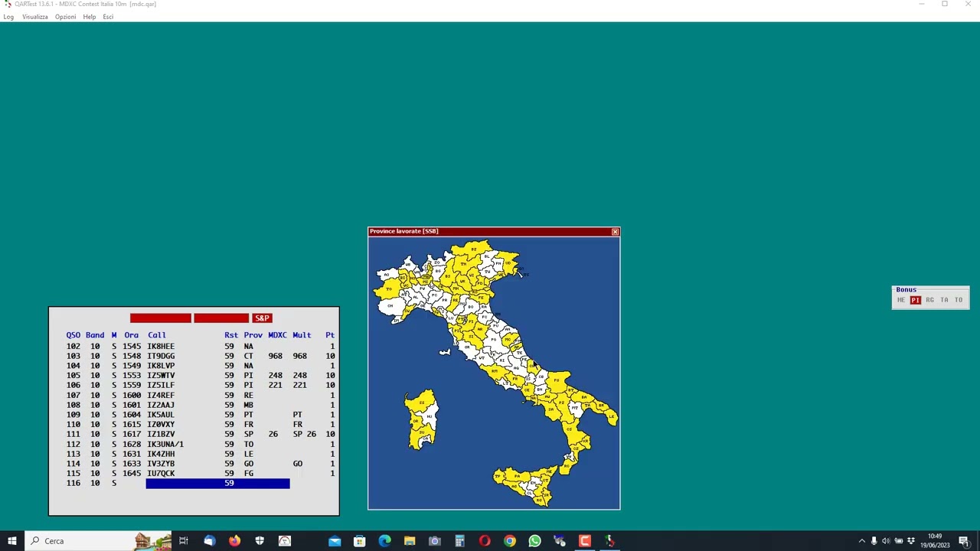Launch Google Chrome from taskbar
This screenshot has width=980, height=551.
tap(509, 541)
